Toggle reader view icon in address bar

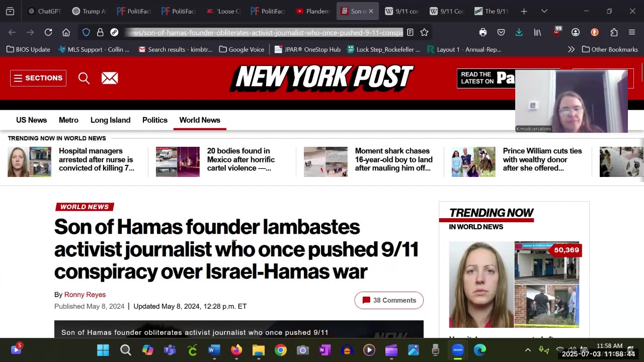(x=410, y=32)
